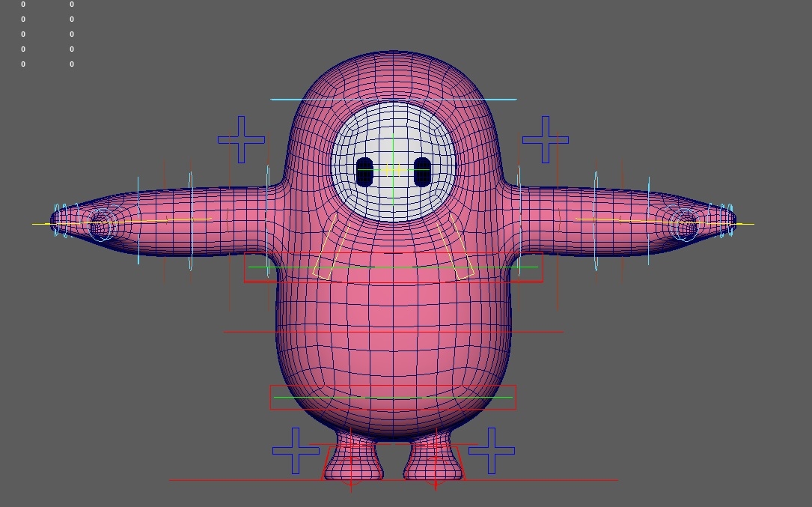This screenshot has width=812, height=507.
Task: Select the blue cross controller by the right foot
Action: pos(492,450)
